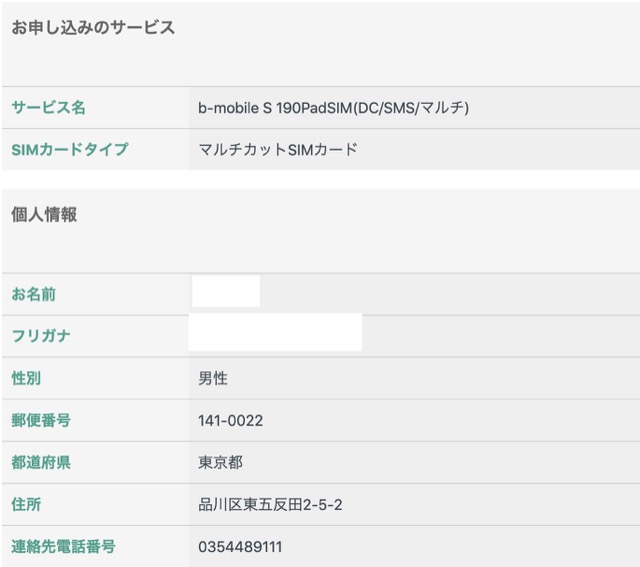Click the 男性 gender value
Viewport: 640px width, 567px height.
tap(213, 379)
